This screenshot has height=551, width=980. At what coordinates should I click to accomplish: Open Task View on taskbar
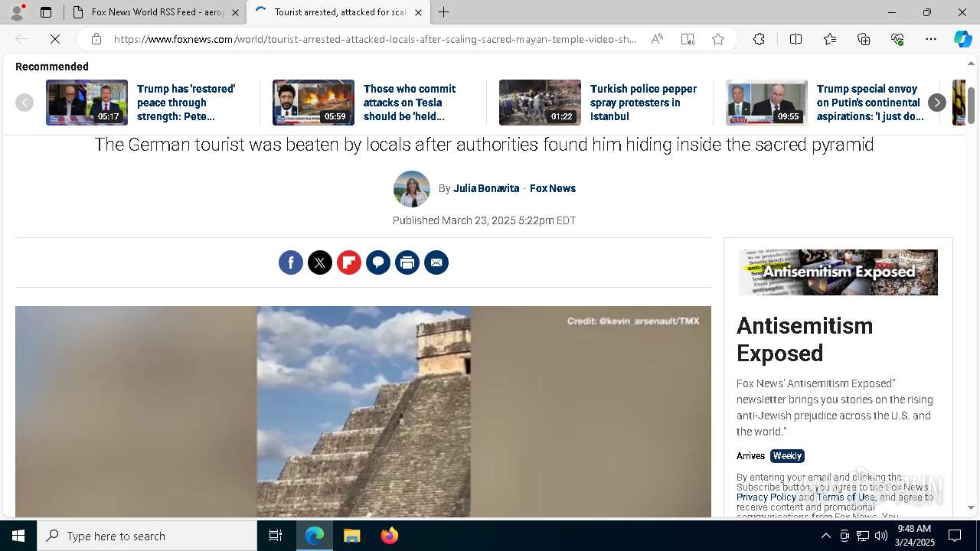click(276, 536)
